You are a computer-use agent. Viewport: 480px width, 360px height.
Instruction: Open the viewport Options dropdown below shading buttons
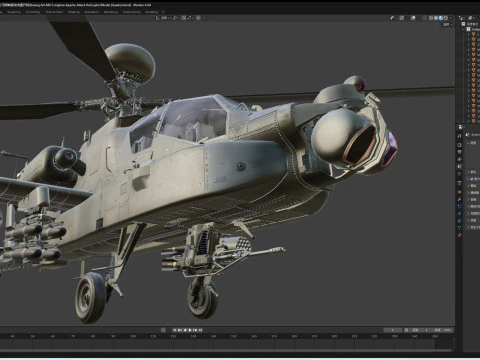pyautogui.click(x=447, y=25)
